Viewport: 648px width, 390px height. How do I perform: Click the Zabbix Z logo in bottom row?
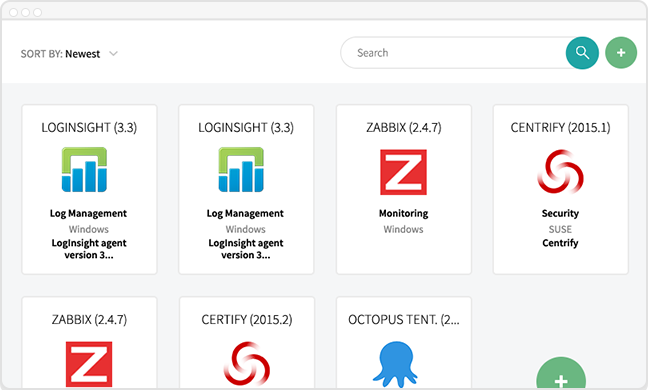(x=89, y=364)
